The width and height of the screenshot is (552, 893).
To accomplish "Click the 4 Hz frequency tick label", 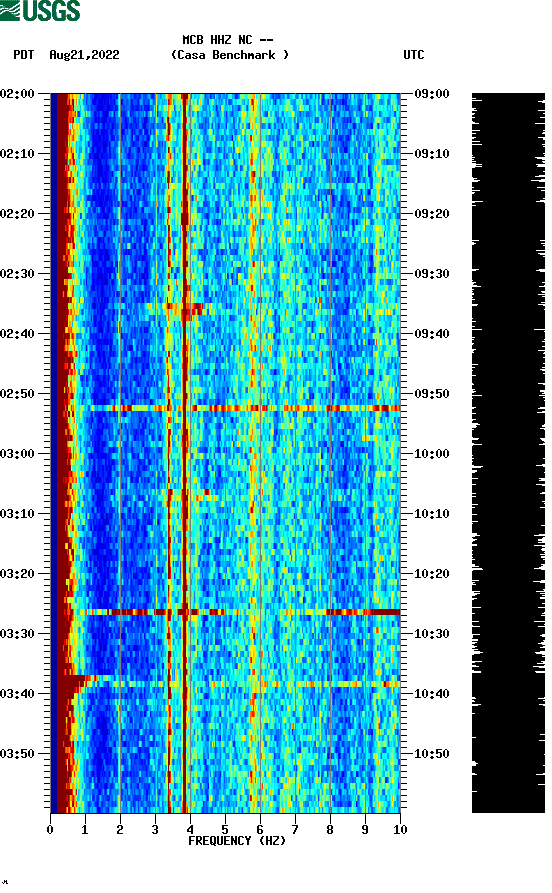I will pyautogui.click(x=190, y=830).
